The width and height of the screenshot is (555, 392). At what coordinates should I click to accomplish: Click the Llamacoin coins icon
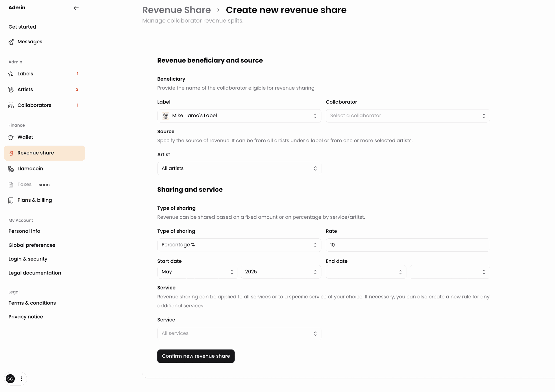tap(11, 169)
